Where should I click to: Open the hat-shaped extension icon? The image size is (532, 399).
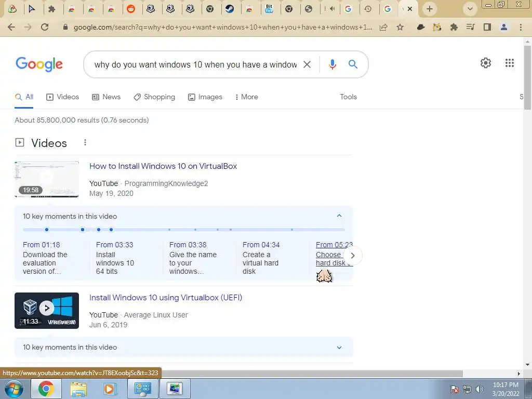point(421,27)
